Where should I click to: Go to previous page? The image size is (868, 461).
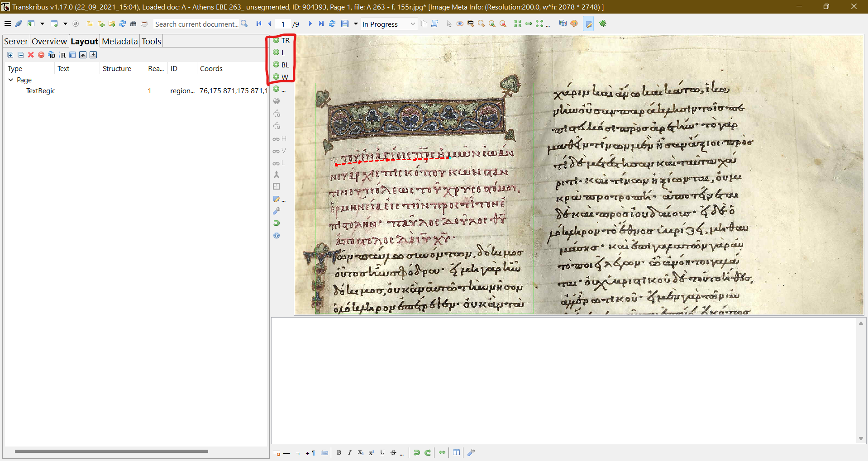270,24
